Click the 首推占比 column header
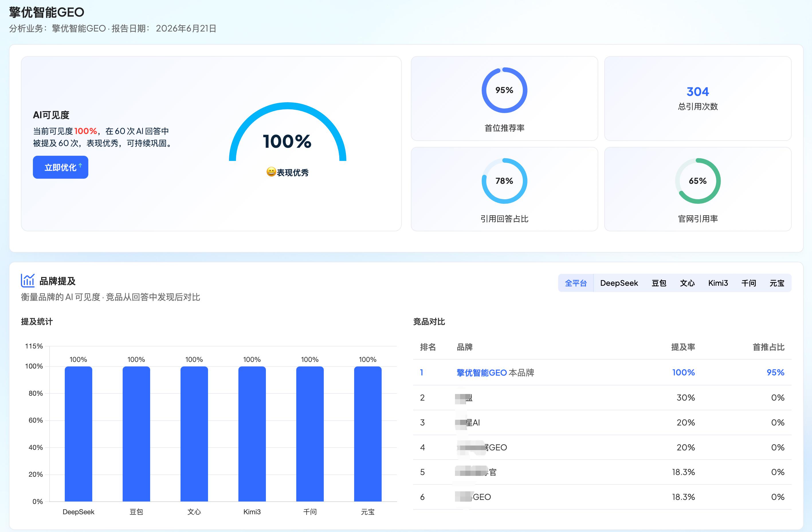The width and height of the screenshot is (812, 532). [x=769, y=347]
